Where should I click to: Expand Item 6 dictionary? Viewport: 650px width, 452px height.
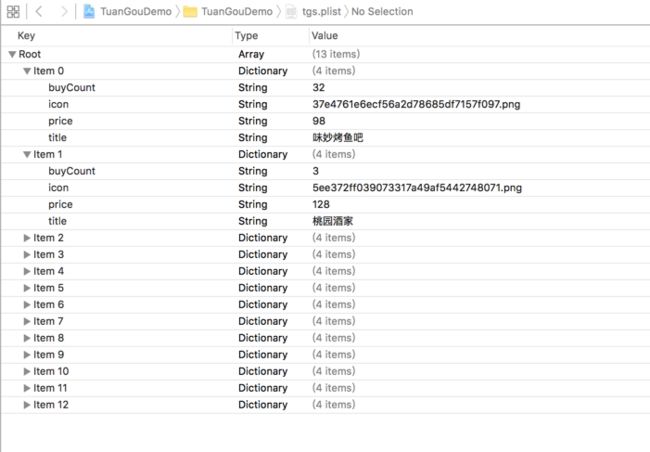point(27,304)
